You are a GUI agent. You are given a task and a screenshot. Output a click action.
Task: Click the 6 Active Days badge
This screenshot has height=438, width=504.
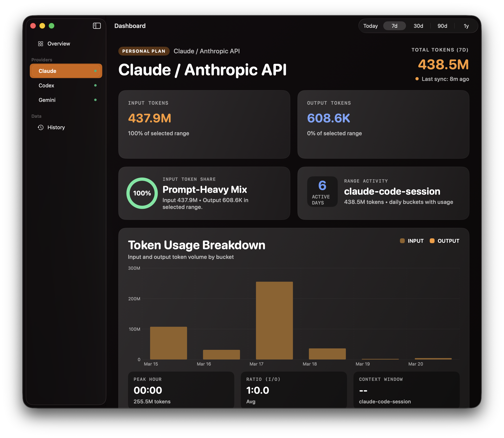click(322, 192)
